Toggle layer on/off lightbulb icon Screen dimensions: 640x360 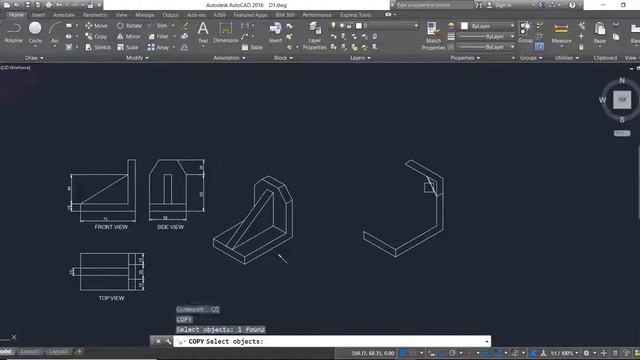[333, 26]
